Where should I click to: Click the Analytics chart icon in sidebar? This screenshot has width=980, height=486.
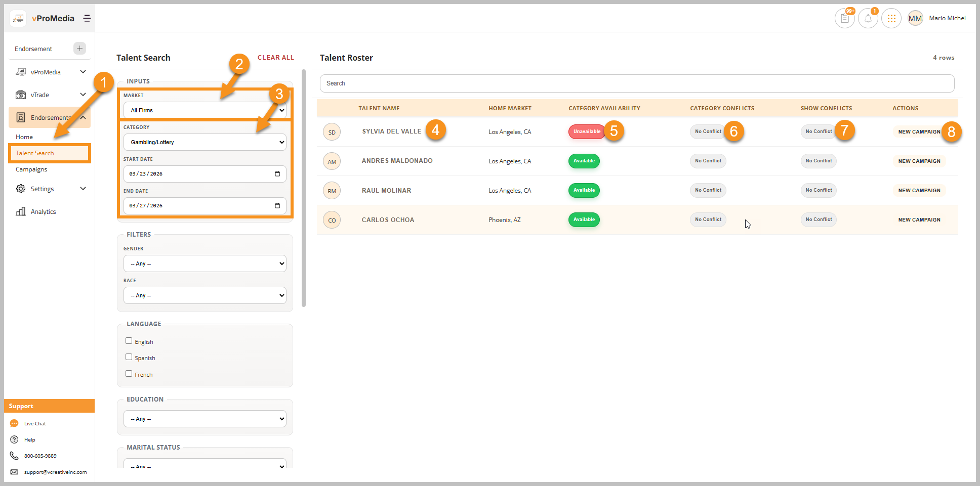pyautogui.click(x=21, y=211)
